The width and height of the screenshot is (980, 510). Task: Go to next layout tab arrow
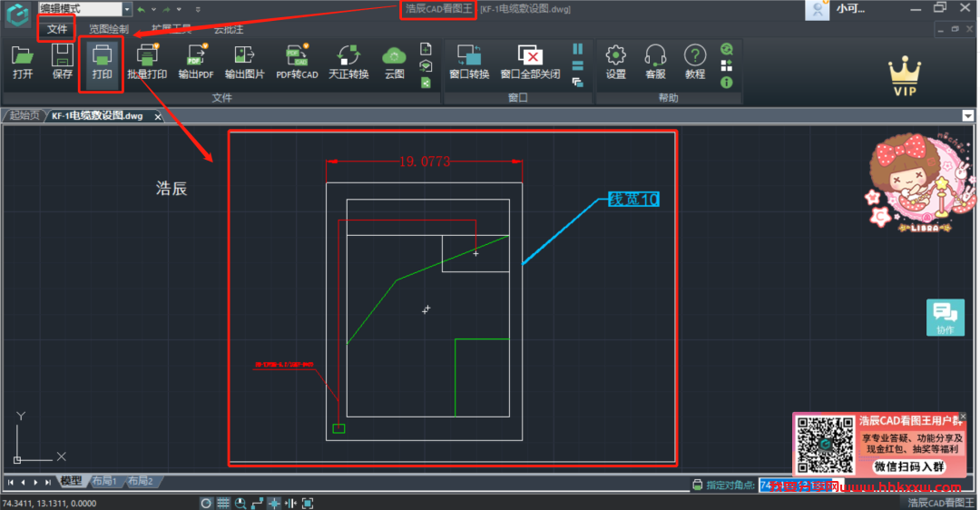click(x=35, y=482)
